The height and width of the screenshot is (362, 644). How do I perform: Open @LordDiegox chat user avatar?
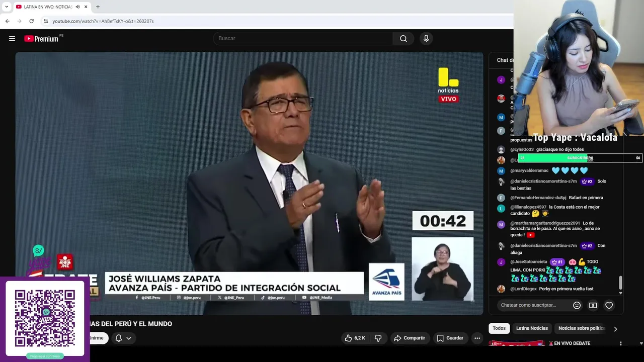501,289
